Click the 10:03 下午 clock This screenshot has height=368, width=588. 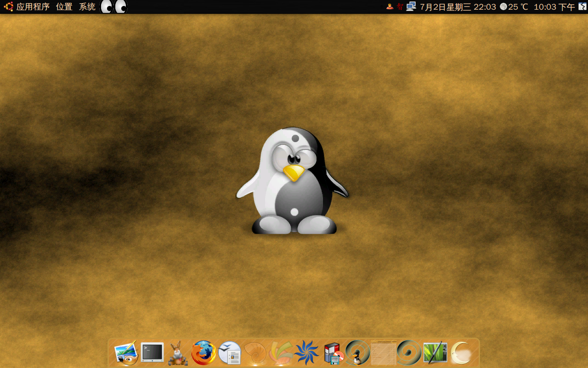(554, 7)
